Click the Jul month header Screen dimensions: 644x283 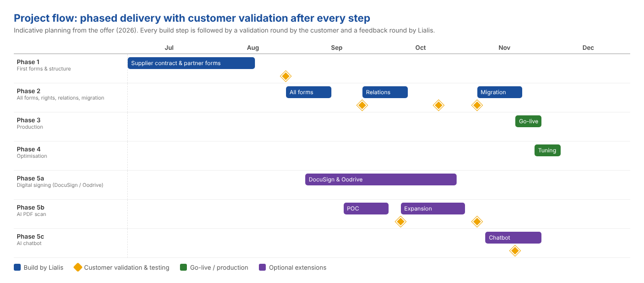tap(169, 48)
